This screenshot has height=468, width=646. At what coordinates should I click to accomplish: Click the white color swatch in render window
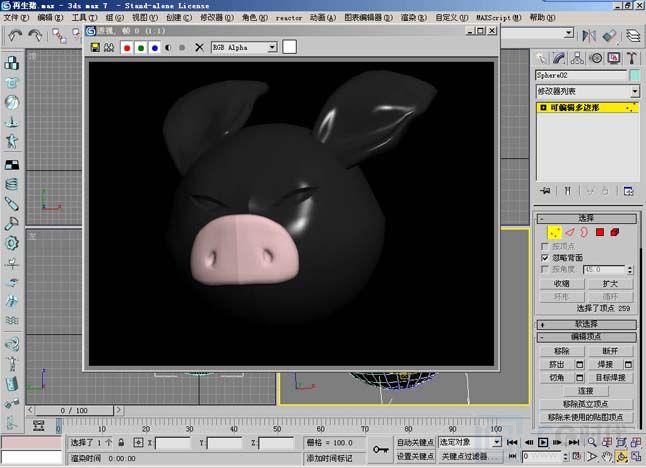coord(289,47)
